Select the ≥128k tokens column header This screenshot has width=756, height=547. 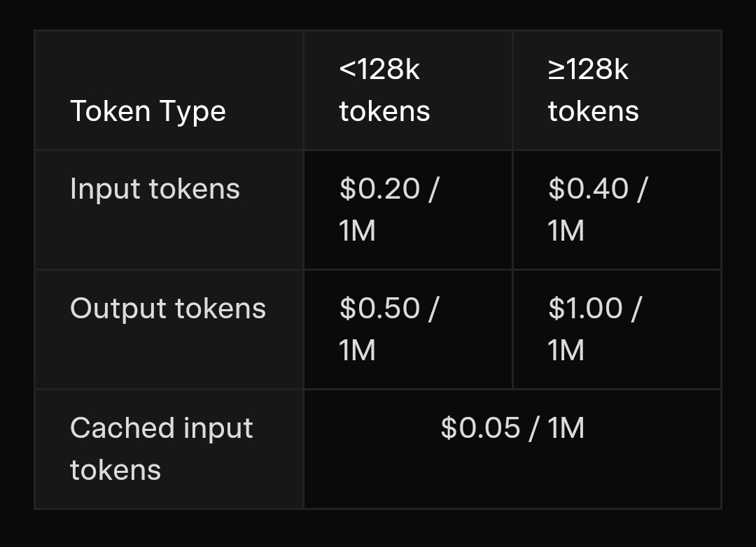tap(593, 90)
